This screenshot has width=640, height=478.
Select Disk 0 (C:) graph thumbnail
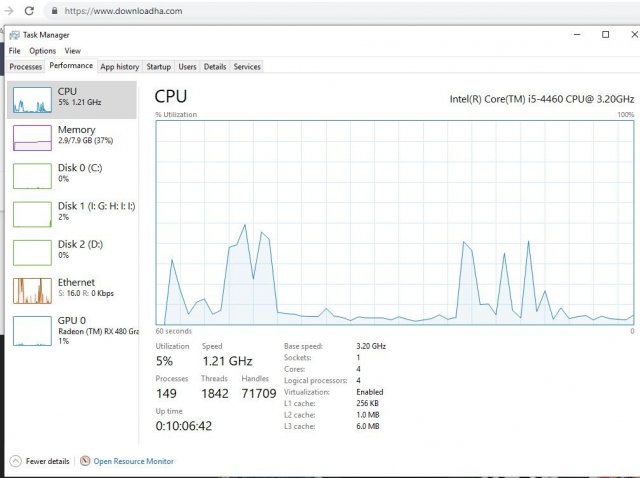click(32, 175)
